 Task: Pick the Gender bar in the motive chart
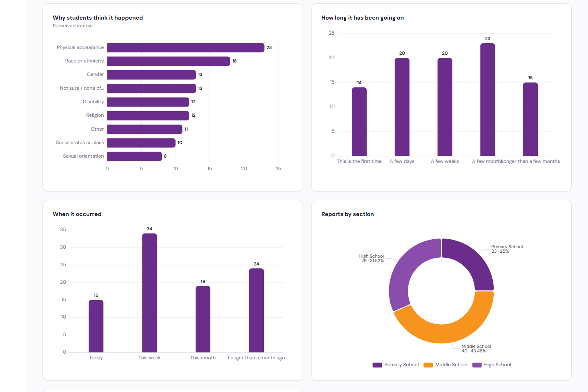[x=151, y=75]
